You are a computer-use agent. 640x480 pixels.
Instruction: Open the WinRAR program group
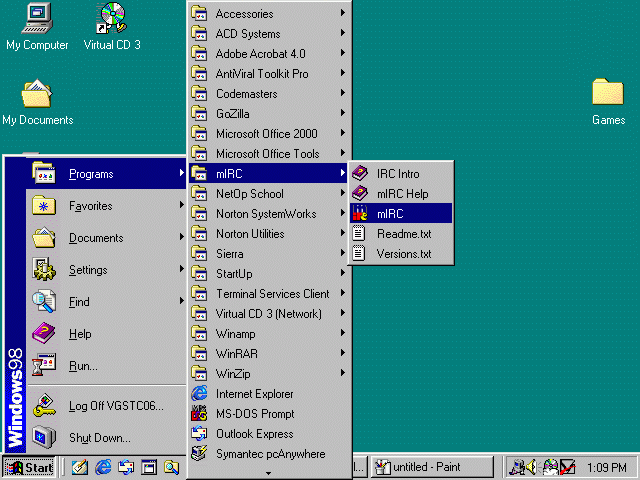pyautogui.click(x=269, y=353)
